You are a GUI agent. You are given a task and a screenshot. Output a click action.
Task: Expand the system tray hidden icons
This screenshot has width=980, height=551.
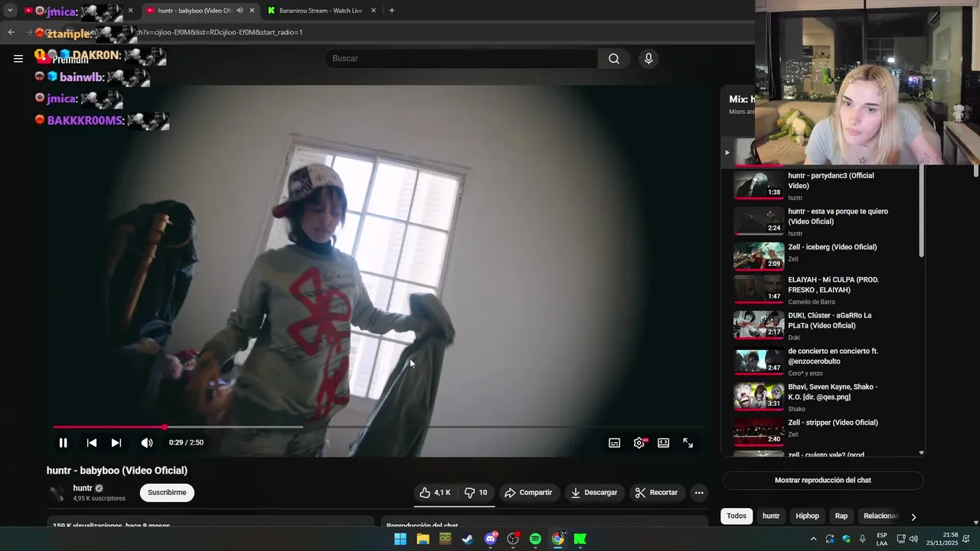(x=813, y=539)
